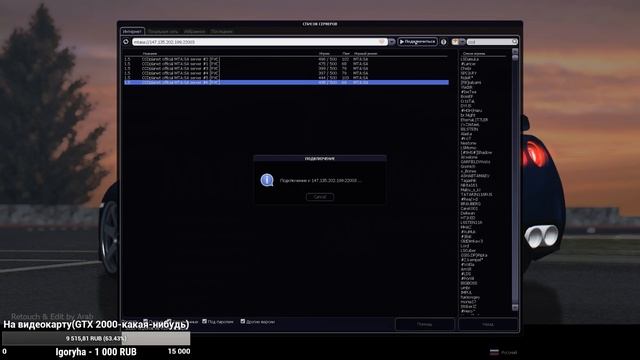Switch to the Локальная сеть tab
The height and width of the screenshot is (360, 640).
[163, 31]
